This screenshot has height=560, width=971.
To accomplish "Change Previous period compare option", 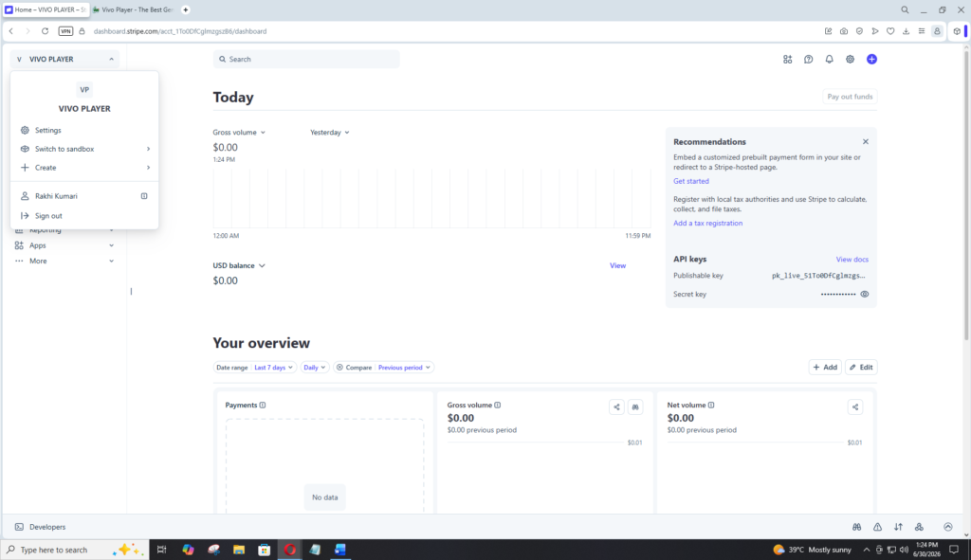I will 404,368.
